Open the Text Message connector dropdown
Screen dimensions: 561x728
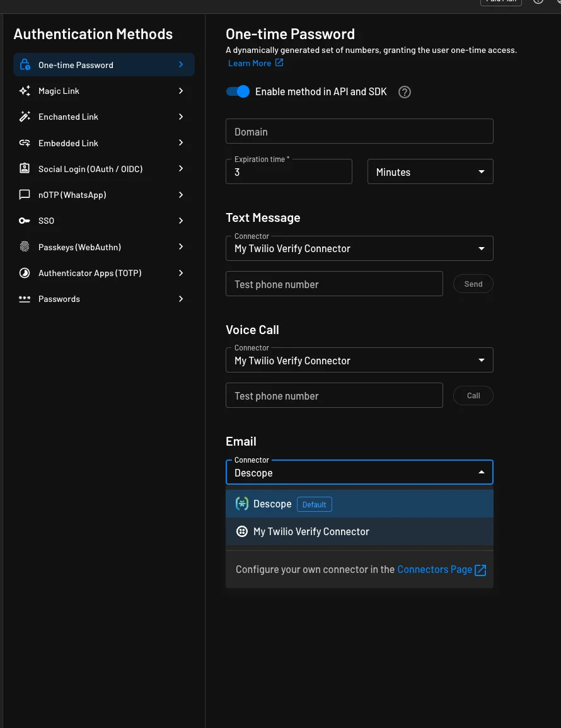click(x=359, y=248)
